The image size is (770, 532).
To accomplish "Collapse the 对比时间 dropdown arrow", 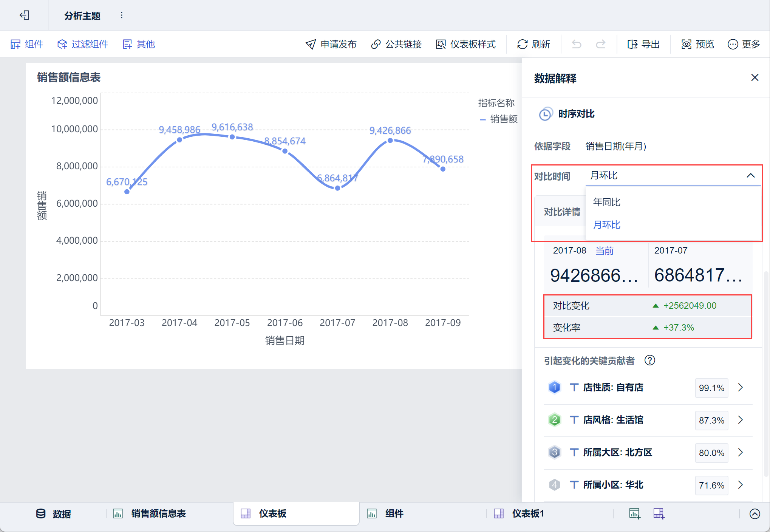I will pos(750,176).
